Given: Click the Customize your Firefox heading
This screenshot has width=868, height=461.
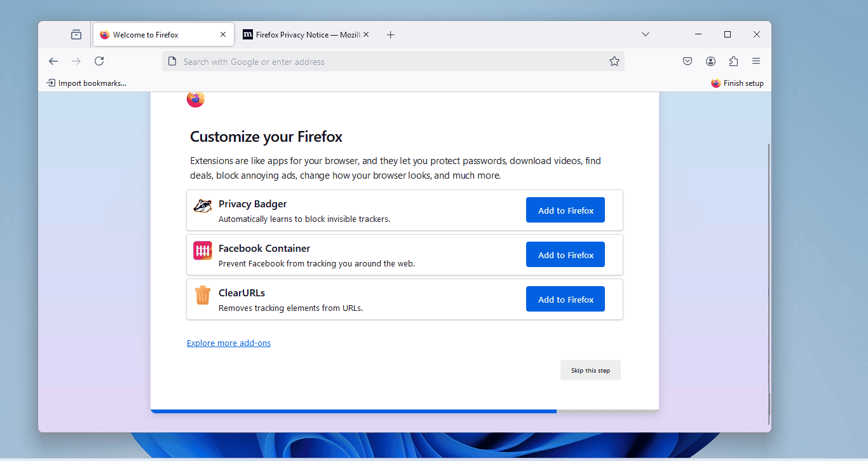Looking at the screenshot, I should (266, 137).
